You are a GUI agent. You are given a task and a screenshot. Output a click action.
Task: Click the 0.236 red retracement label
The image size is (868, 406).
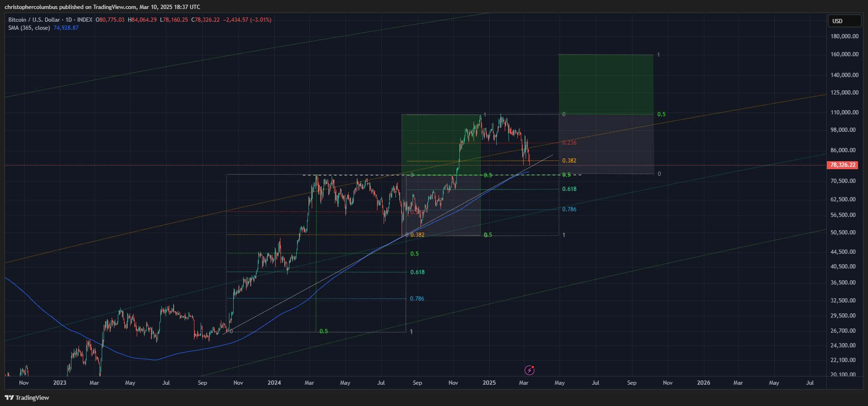(569, 143)
